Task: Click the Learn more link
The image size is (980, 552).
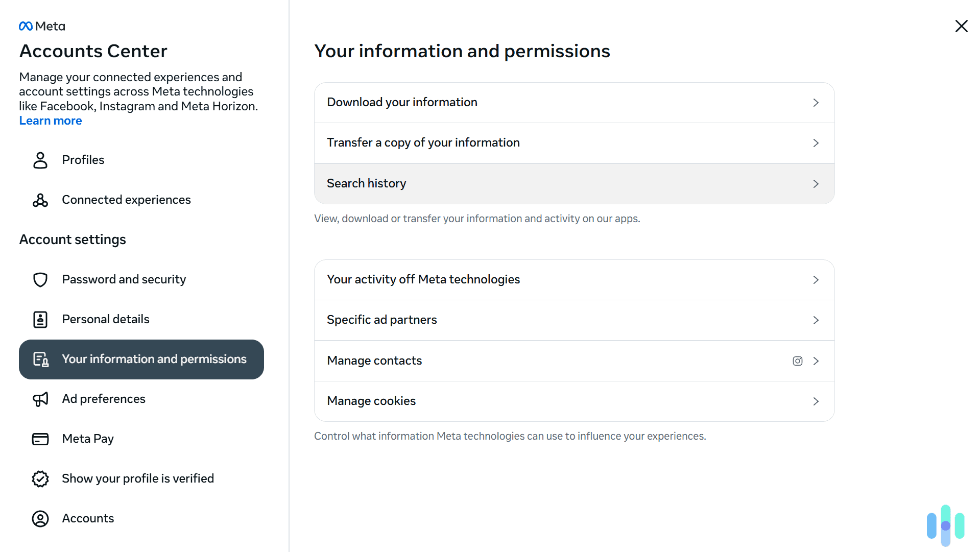Action: [x=50, y=121]
